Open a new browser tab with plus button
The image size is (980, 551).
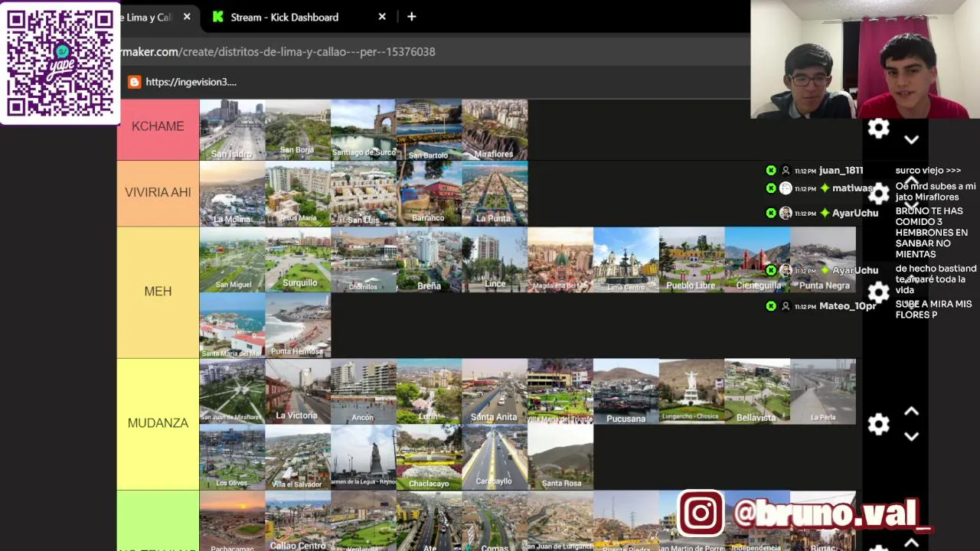[411, 17]
